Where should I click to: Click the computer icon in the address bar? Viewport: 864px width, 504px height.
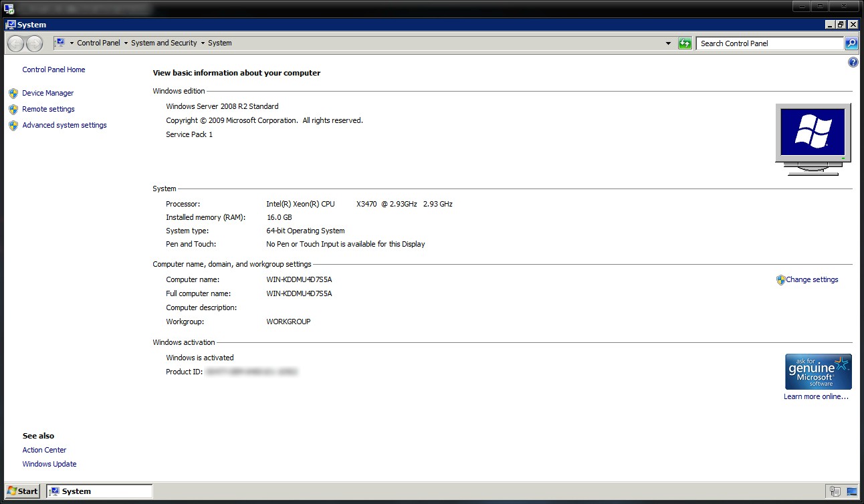(x=60, y=43)
